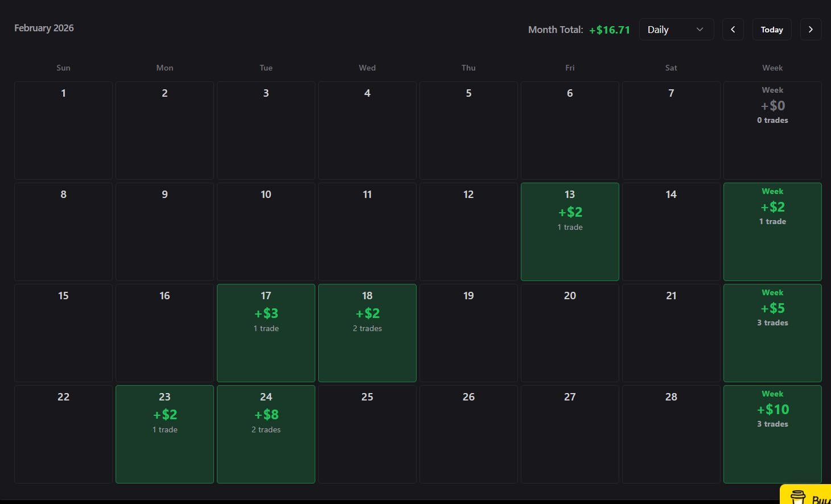
Task: Select the empty February 1 cell
Action: coord(63,130)
